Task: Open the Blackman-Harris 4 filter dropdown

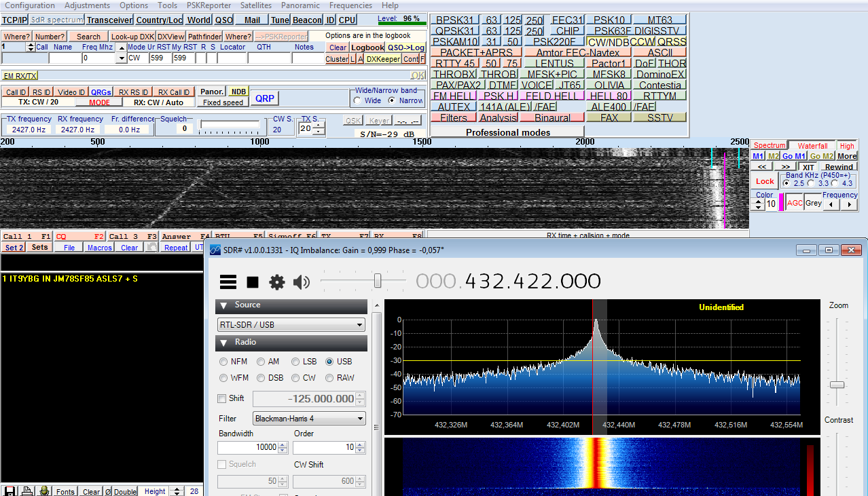Action: 309,419
